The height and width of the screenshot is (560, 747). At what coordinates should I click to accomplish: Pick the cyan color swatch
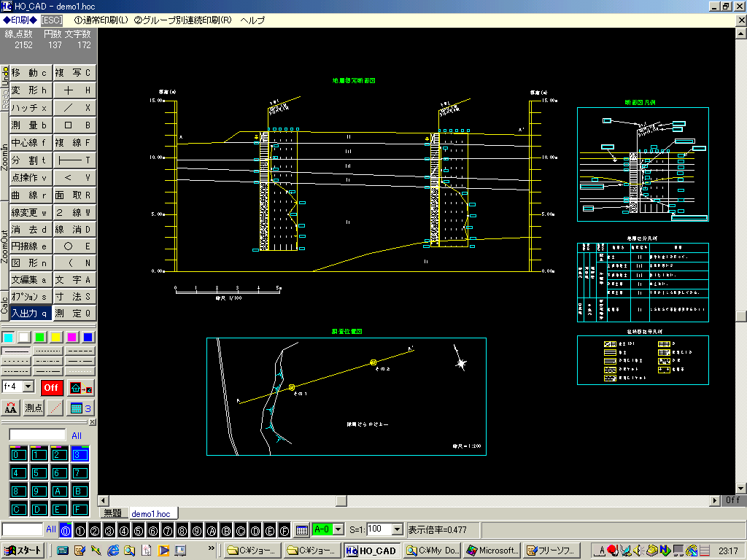coord(8,338)
